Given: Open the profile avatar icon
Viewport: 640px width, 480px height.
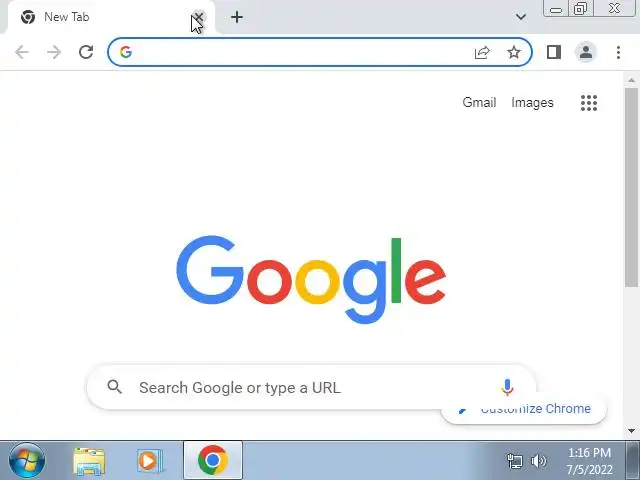Looking at the screenshot, I should [x=586, y=52].
